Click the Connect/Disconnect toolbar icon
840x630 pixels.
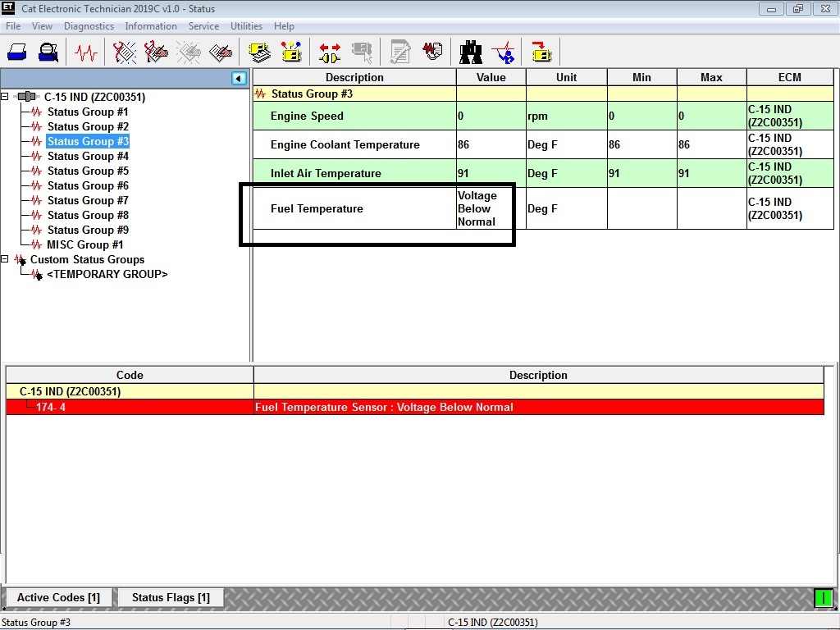[x=331, y=52]
